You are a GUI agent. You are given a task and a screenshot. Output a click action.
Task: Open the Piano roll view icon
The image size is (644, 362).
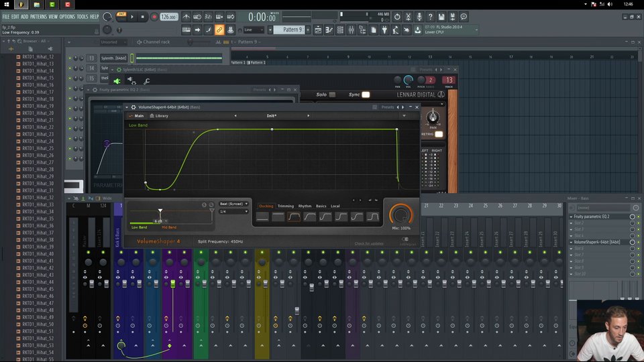[329, 29]
